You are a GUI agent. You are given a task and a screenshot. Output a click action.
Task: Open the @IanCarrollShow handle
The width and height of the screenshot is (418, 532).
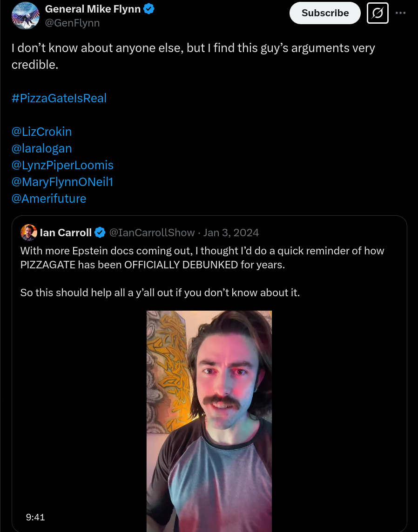click(x=152, y=233)
